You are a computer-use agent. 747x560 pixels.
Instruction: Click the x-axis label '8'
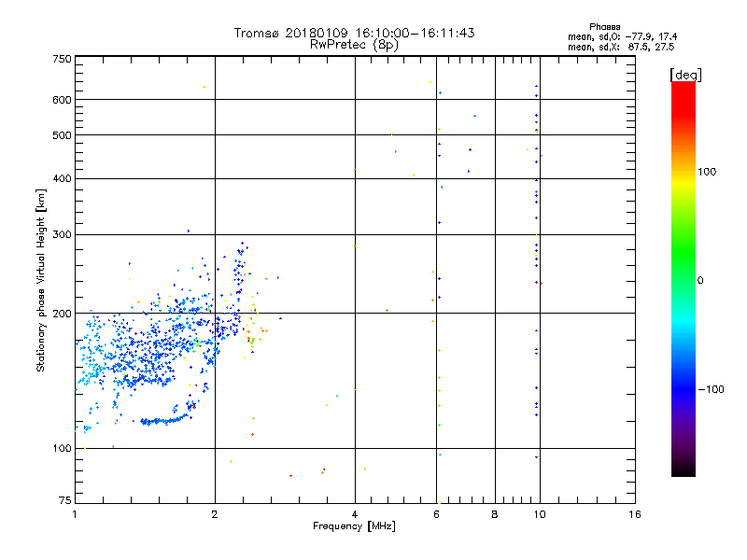pos(495,514)
